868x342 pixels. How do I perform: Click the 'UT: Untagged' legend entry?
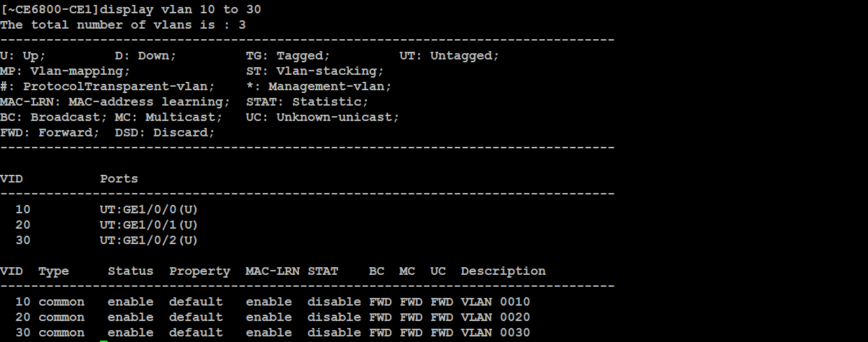(449, 56)
